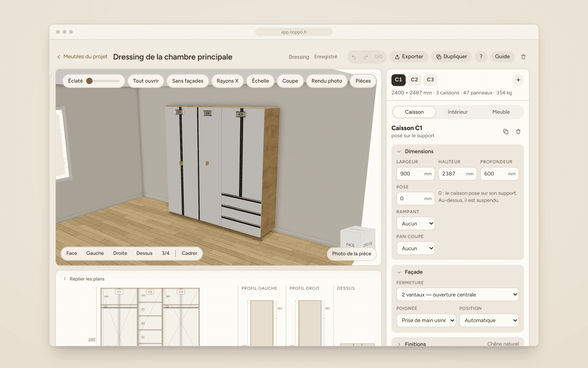Toggle the Pièces parts view
Viewport: 588px width, 368px height.
point(363,81)
